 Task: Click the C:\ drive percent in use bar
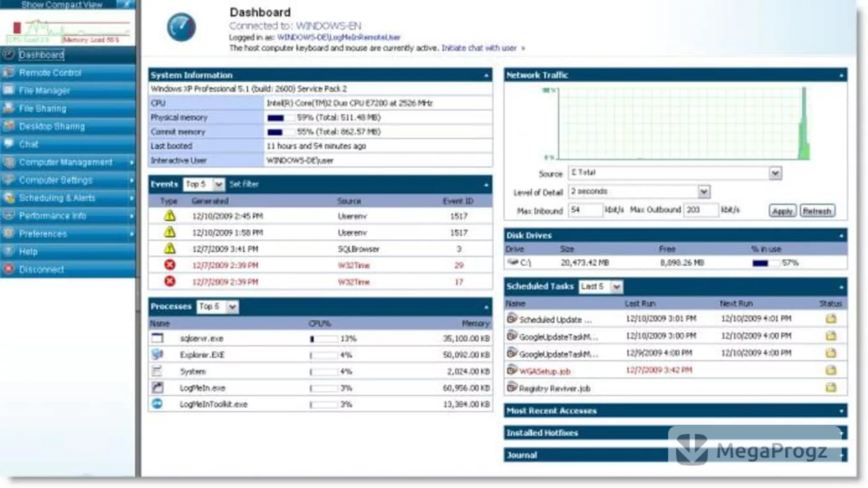click(766, 263)
